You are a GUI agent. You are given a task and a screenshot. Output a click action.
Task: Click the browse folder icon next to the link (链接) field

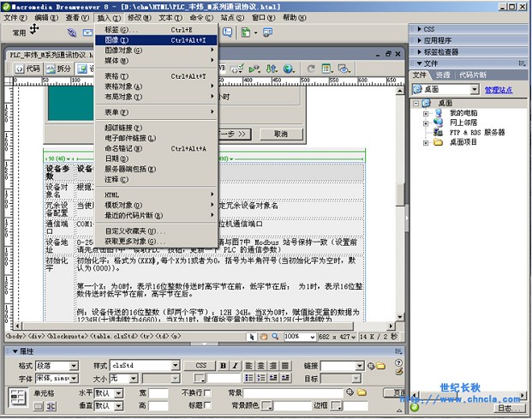(x=380, y=366)
